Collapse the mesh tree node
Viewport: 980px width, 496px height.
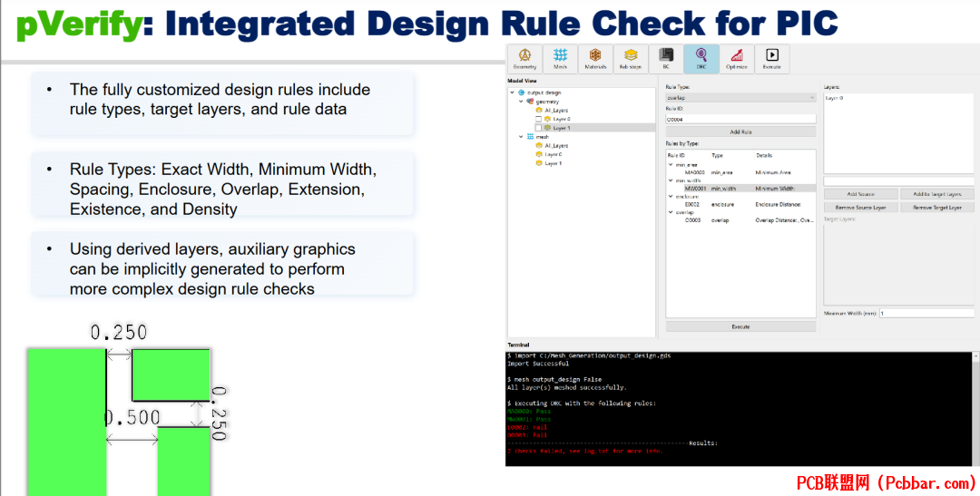coord(521,137)
